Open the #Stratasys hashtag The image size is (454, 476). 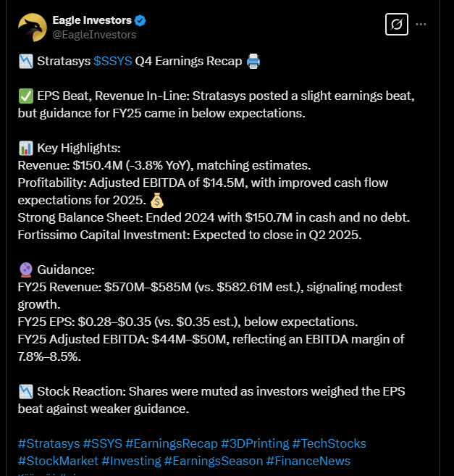click(49, 443)
